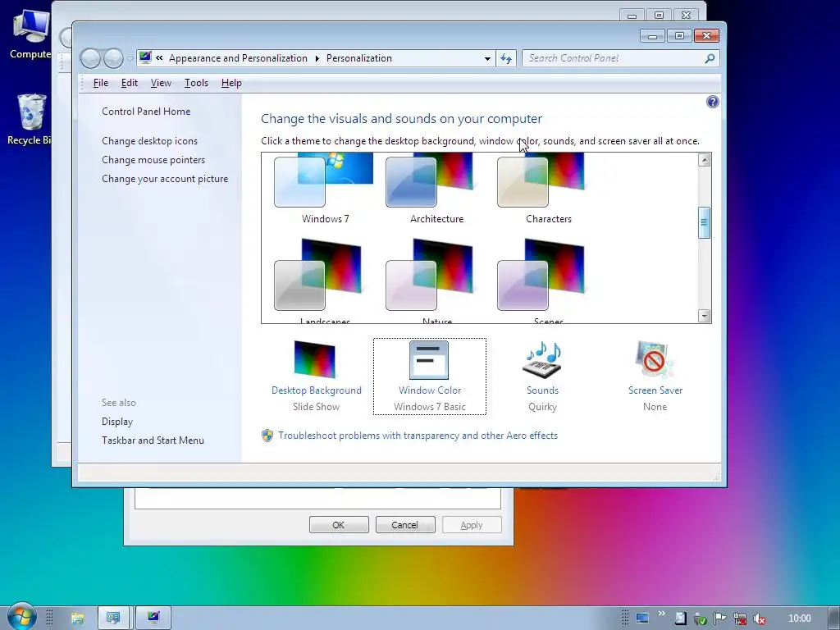Click OK in the background dialog
This screenshot has width=840, height=630.
(339, 525)
